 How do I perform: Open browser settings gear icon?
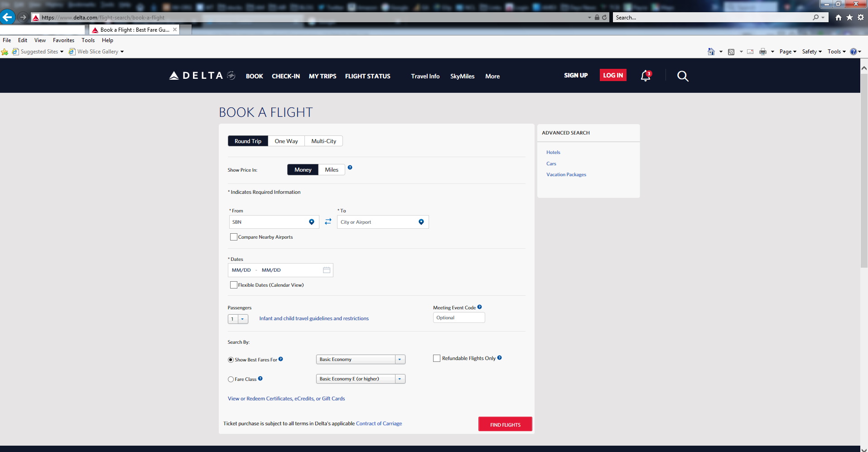click(861, 17)
